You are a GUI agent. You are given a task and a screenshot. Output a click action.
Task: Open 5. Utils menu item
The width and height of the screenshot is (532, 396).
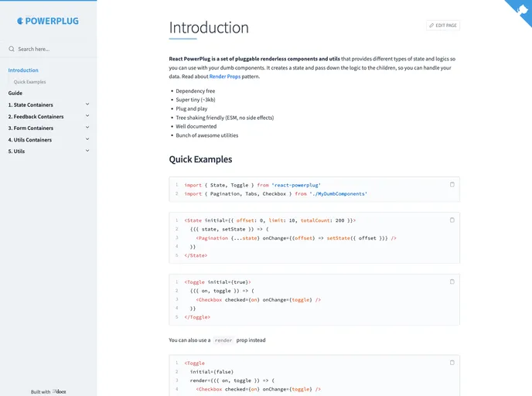click(16, 152)
